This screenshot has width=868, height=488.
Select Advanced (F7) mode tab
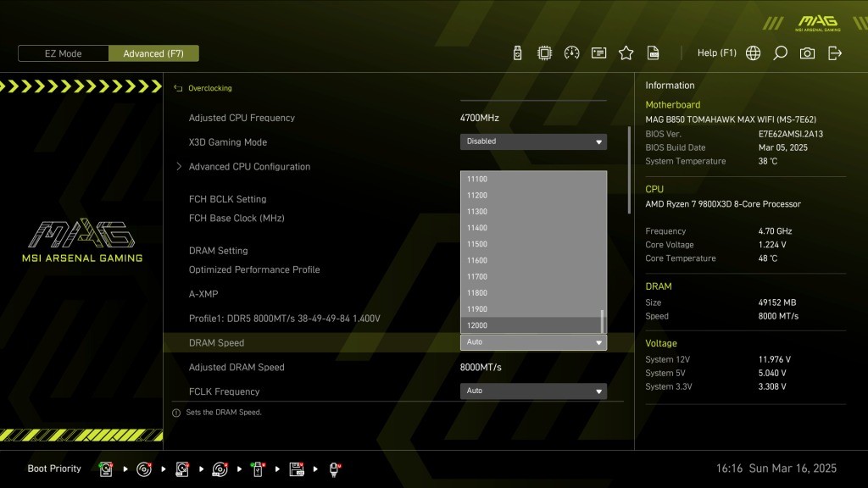[x=153, y=53]
